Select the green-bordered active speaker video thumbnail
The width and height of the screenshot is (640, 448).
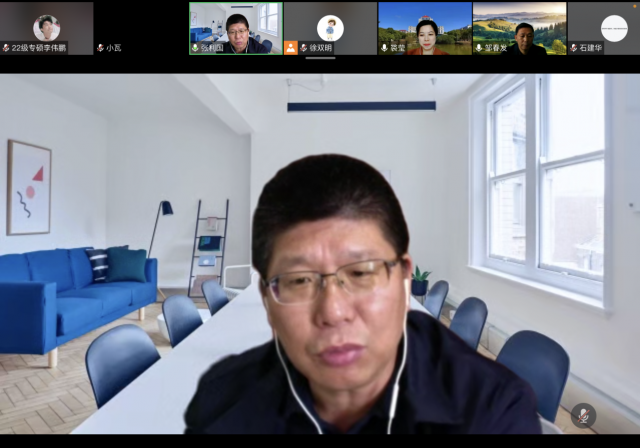click(236, 24)
